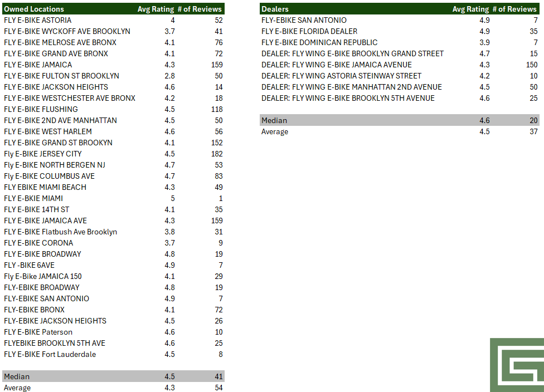This screenshot has width=544, height=392.
Task: Select the 118 reviews value for Flushing
Action: 217,109
